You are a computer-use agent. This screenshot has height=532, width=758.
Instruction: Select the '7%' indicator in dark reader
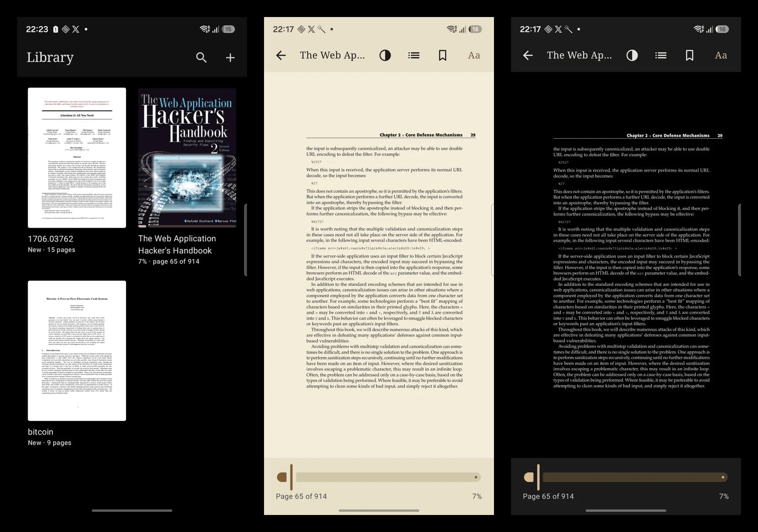point(724,496)
